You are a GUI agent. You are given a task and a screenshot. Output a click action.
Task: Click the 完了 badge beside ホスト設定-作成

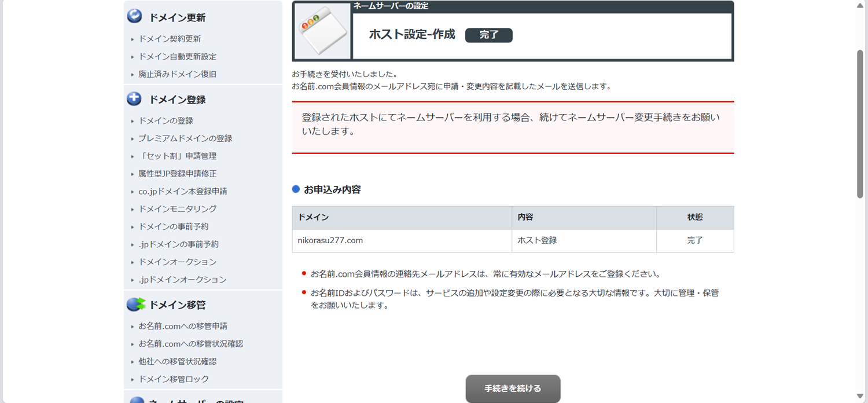coord(489,35)
